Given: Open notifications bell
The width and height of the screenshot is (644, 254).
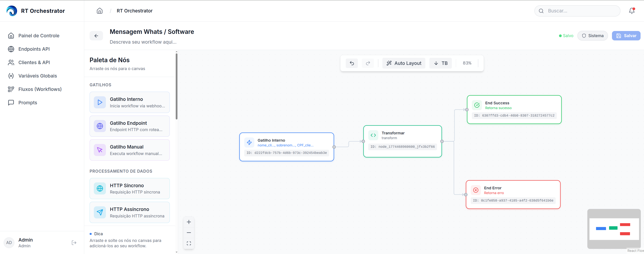Looking at the screenshot, I should pos(632,11).
